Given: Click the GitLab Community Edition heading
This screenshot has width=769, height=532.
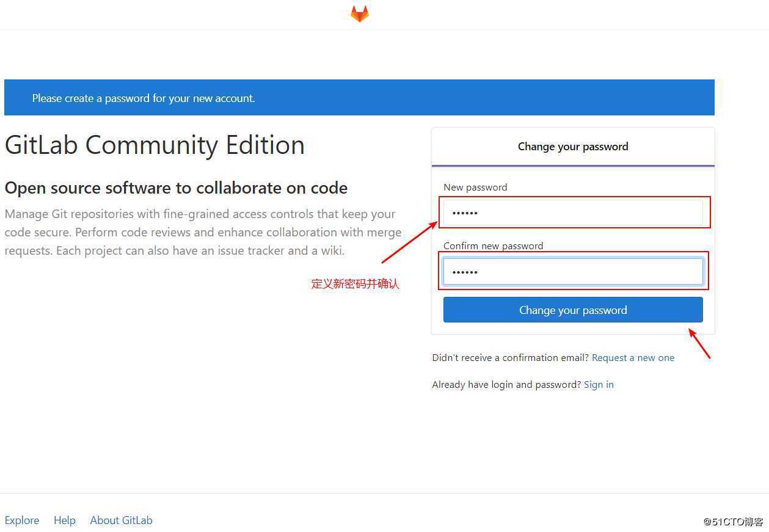Looking at the screenshot, I should point(155,145).
